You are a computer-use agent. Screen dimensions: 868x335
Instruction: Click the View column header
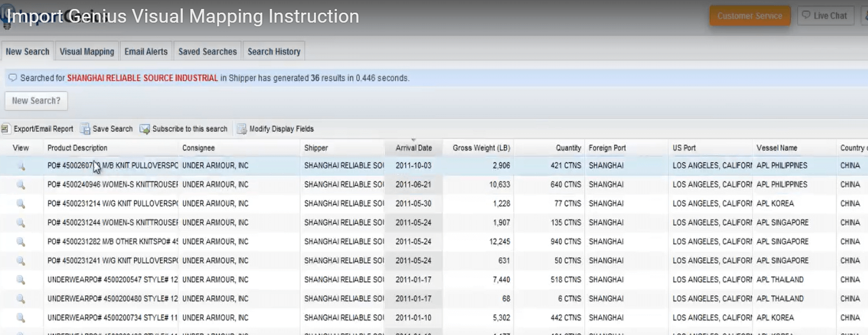pyautogui.click(x=21, y=148)
